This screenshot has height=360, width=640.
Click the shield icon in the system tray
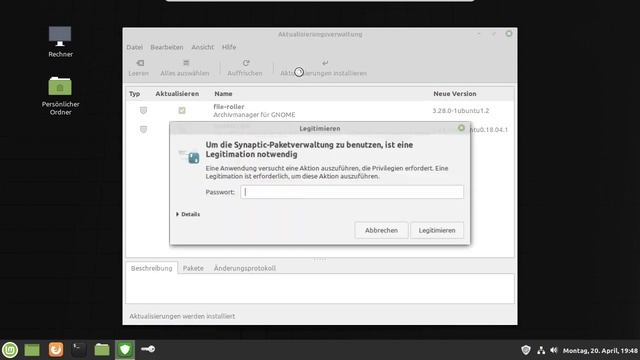(x=526, y=350)
